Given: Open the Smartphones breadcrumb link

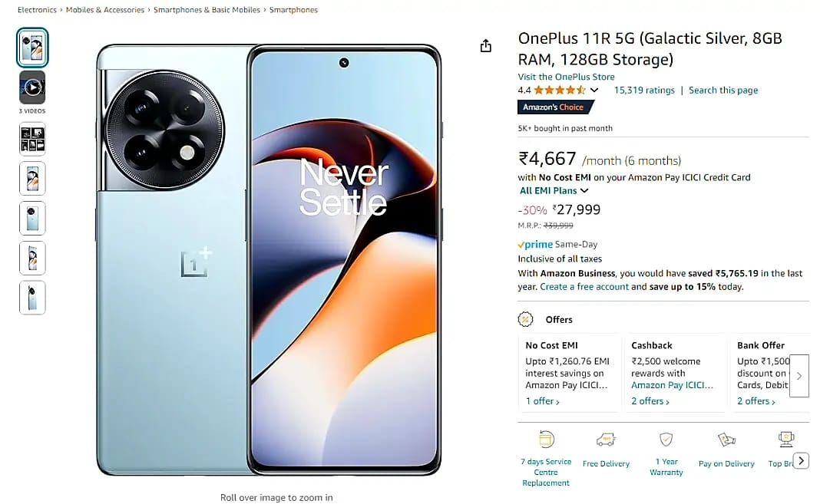Looking at the screenshot, I should [293, 10].
